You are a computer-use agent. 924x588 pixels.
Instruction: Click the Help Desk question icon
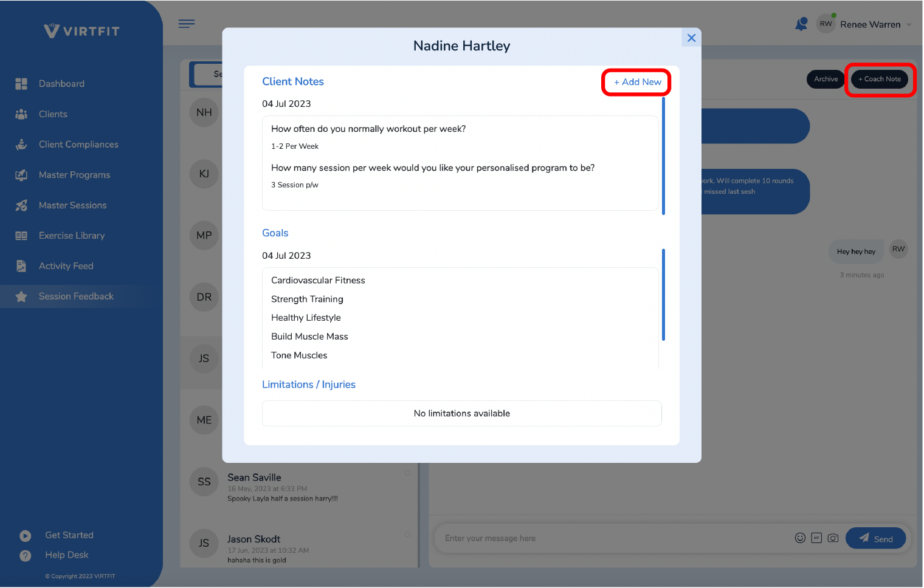coord(26,556)
